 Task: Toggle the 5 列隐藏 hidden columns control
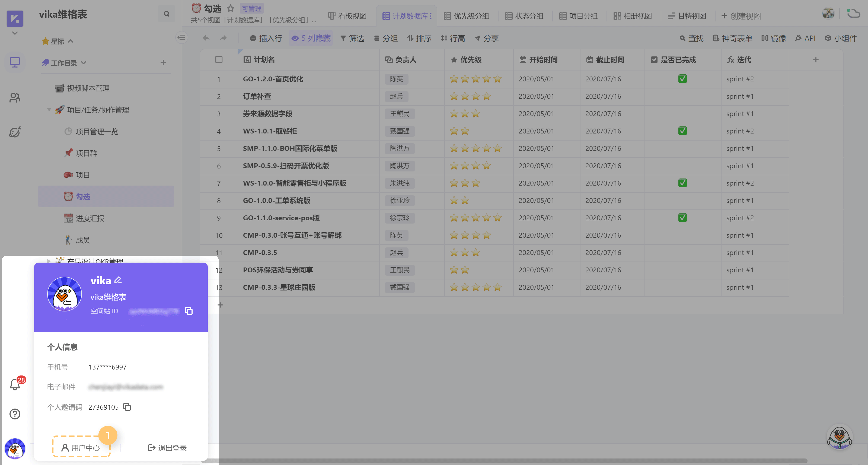click(x=311, y=38)
